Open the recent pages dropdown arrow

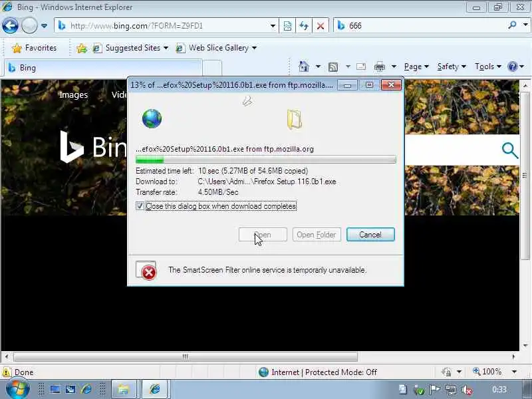click(x=44, y=25)
